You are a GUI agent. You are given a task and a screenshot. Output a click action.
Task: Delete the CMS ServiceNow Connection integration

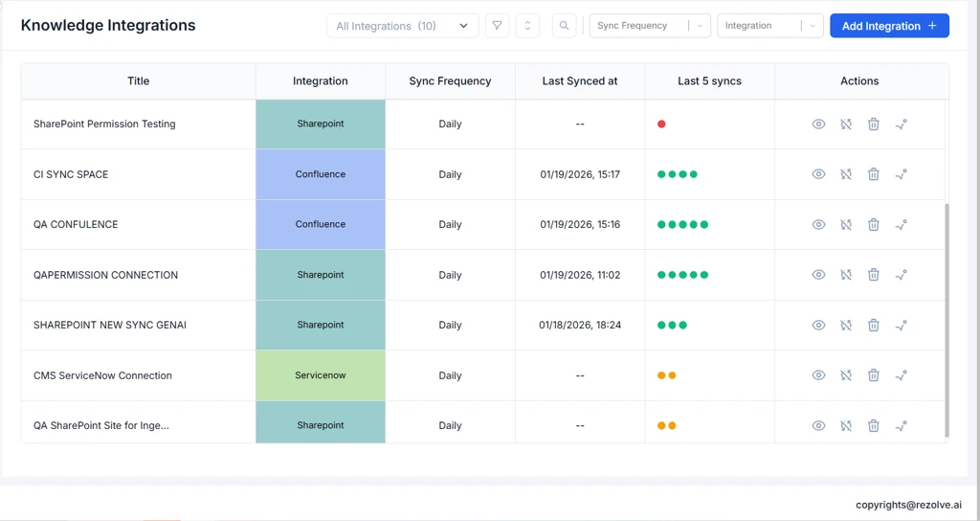pyautogui.click(x=873, y=375)
